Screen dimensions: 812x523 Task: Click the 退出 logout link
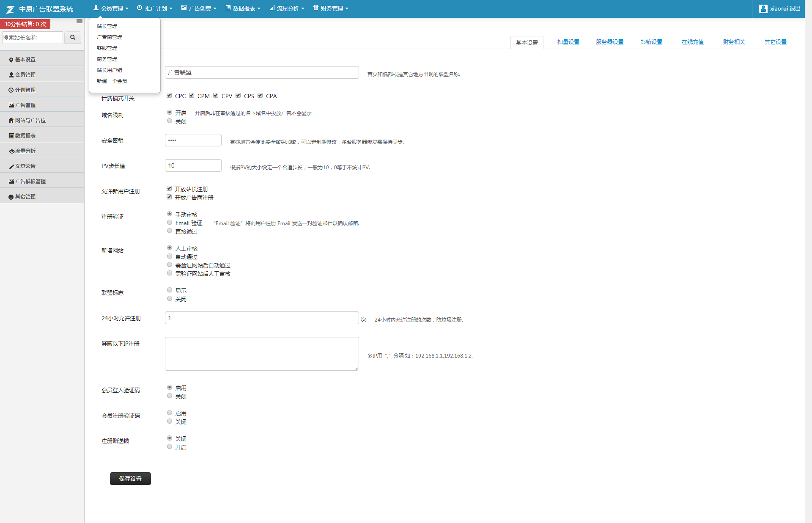[x=795, y=8]
